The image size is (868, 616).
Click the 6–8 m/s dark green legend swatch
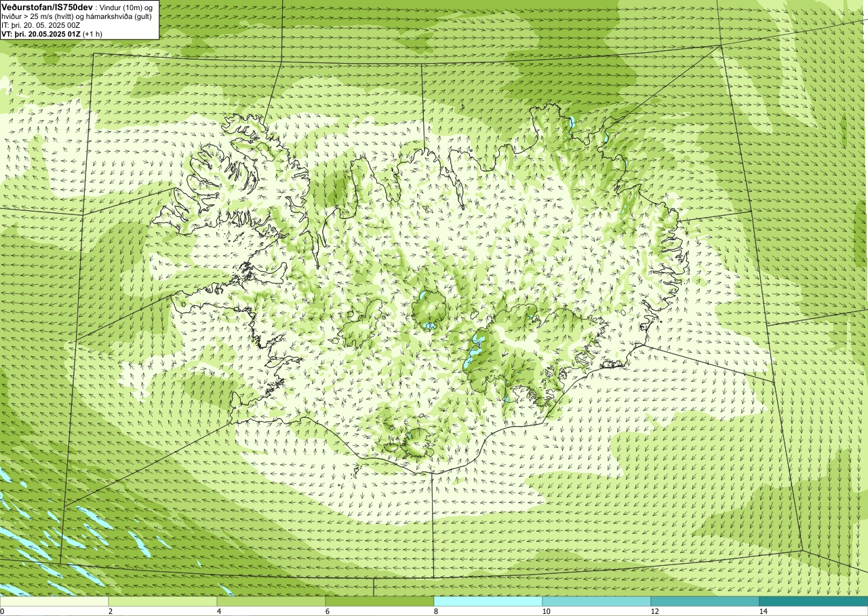coord(380,601)
